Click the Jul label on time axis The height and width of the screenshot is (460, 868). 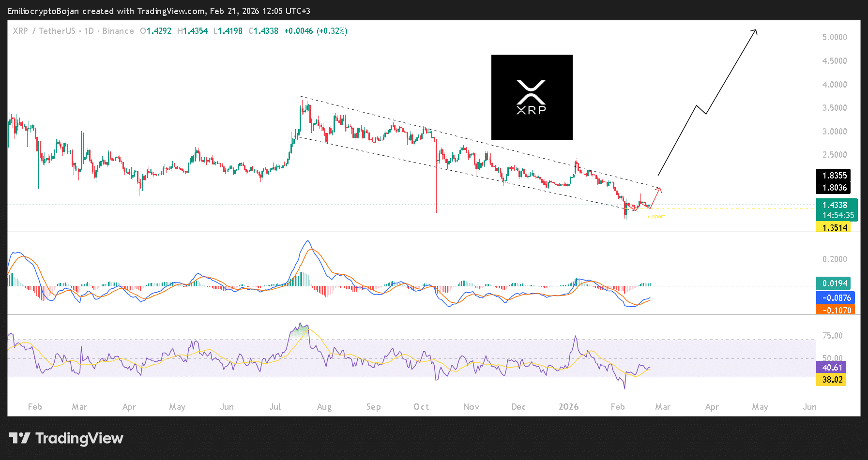pos(275,407)
